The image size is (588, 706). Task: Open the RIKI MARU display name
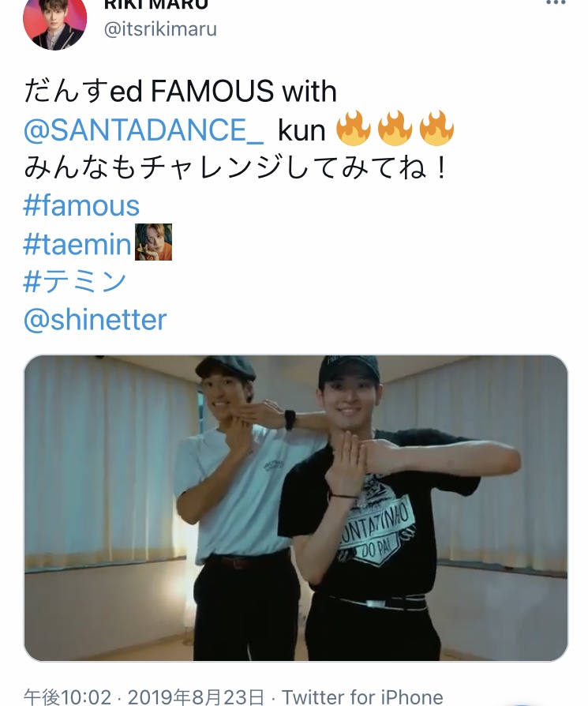tap(155, 5)
